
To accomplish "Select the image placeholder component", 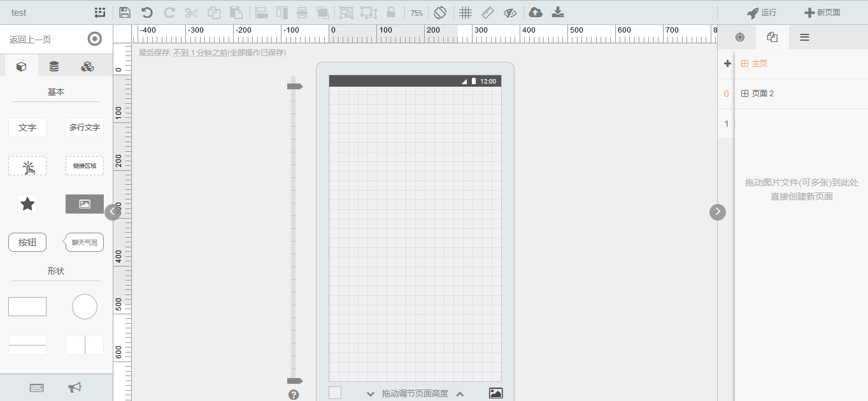I will coord(85,204).
